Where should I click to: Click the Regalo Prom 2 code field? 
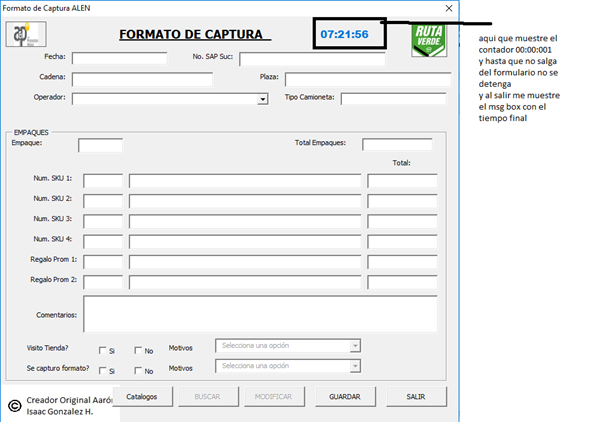pyautogui.click(x=103, y=282)
